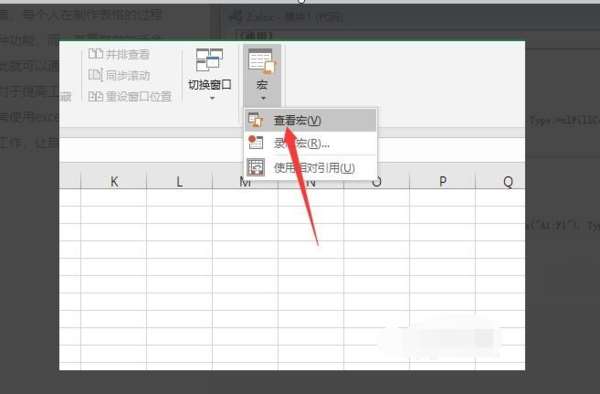
Task: Toggle the 使用相对引用(U) option
Action: click(x=310, y=168)
